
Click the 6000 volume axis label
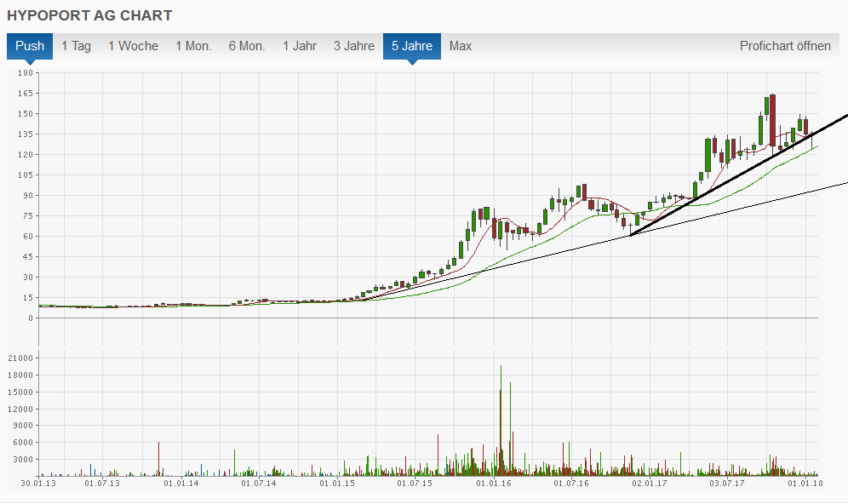(x=23, y=443)
